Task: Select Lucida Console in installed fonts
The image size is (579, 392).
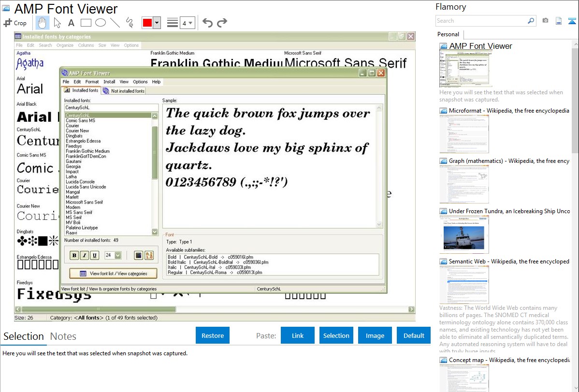Action: tap(80, 182)
